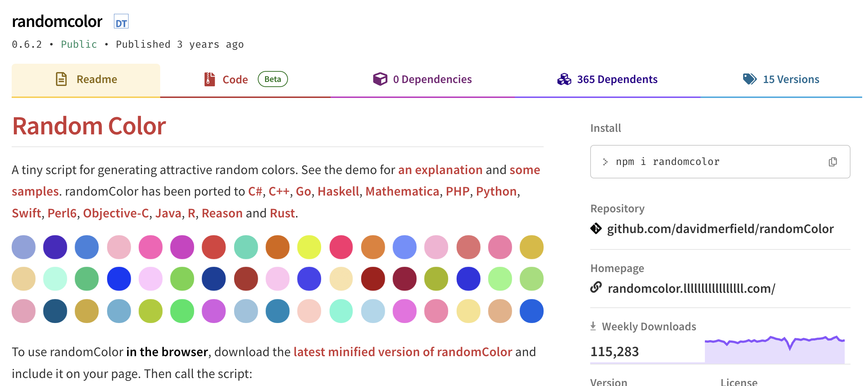Open the Haskell port link
The image size is (868, 386).
(338, 192)
